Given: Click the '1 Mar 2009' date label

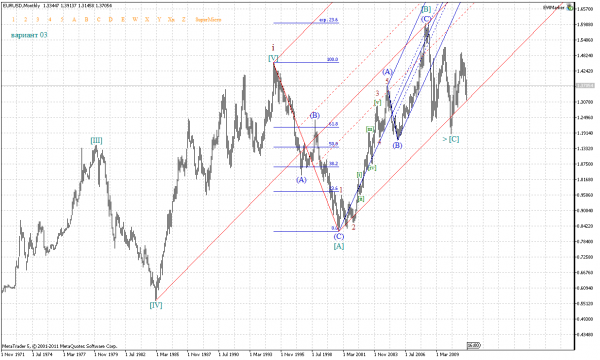Looking at the screenshot, I should (x=448, y=354).
